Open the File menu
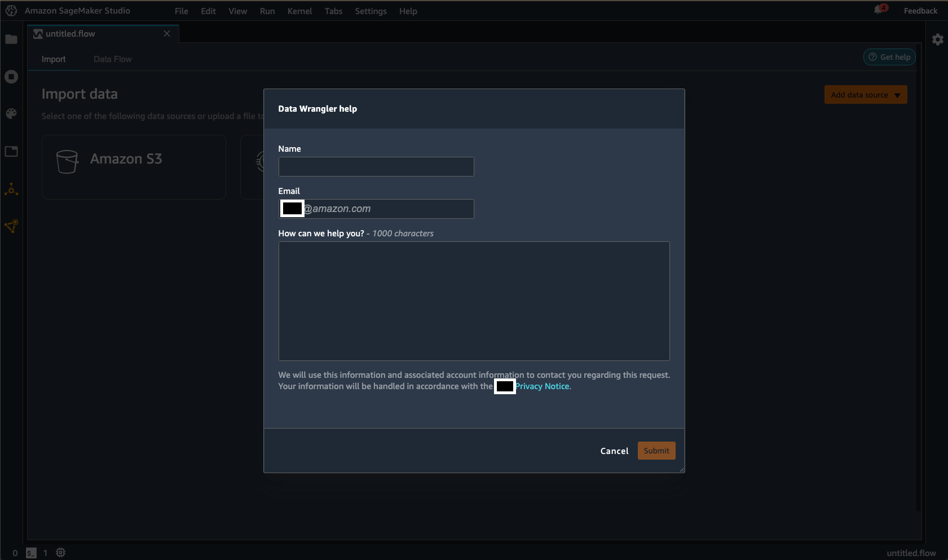The image size is (948, 560). tap(180, 11)
